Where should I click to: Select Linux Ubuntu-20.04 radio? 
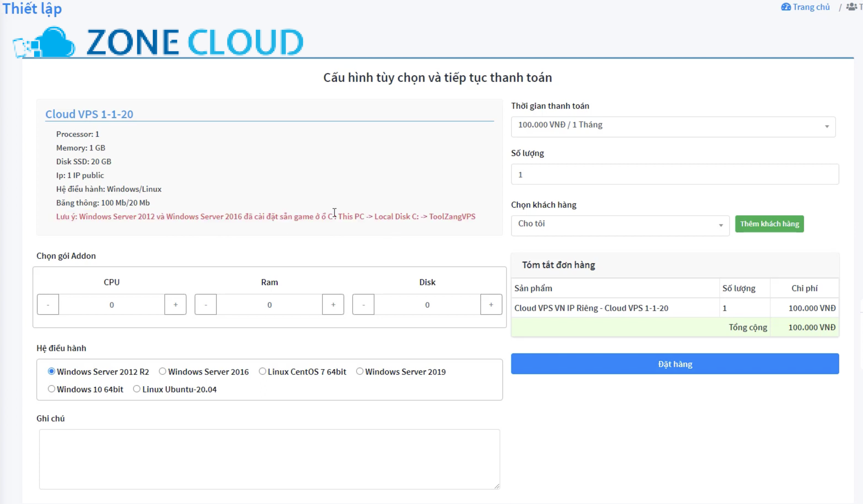tap(137, 389)
